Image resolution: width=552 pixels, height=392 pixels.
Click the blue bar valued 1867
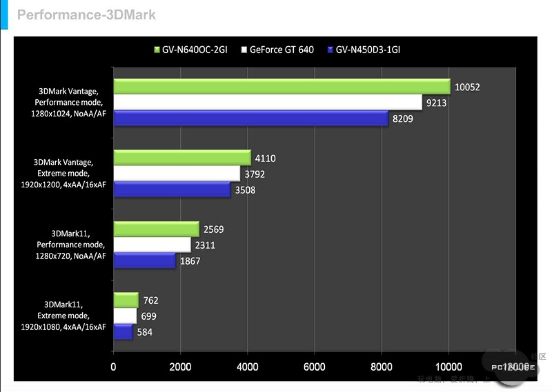coord(145,261)
